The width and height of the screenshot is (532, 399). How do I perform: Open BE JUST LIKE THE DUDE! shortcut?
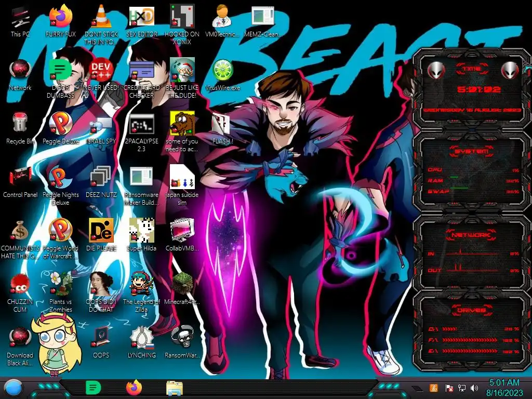(182, 79)
